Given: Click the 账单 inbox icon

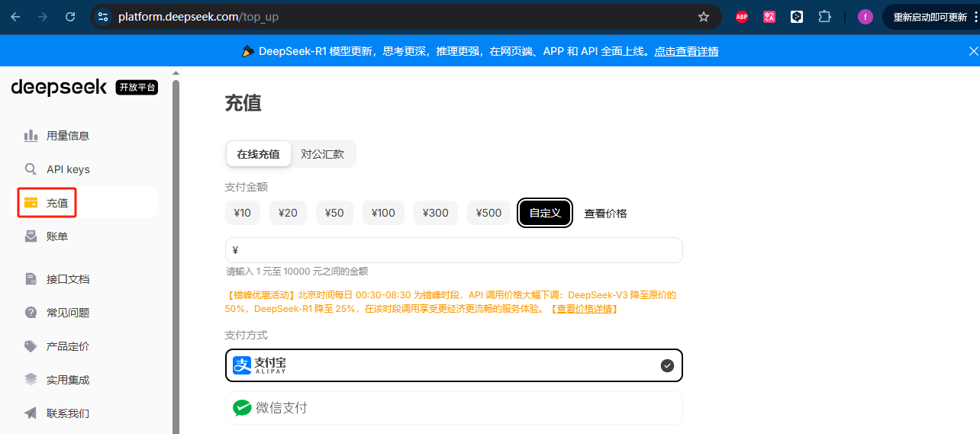Looking at the screenshot, I should [31, 236].
